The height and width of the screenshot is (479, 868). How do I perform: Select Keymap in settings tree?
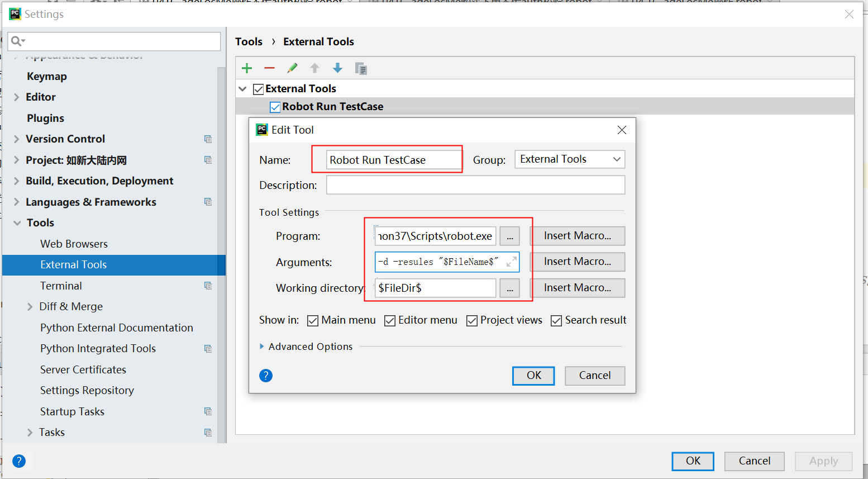[47, 77]
